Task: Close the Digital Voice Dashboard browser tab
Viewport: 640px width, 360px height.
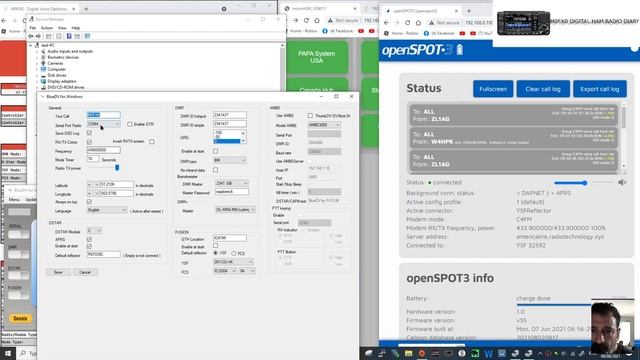Action: pyautogui.click(x=74, y=9)
